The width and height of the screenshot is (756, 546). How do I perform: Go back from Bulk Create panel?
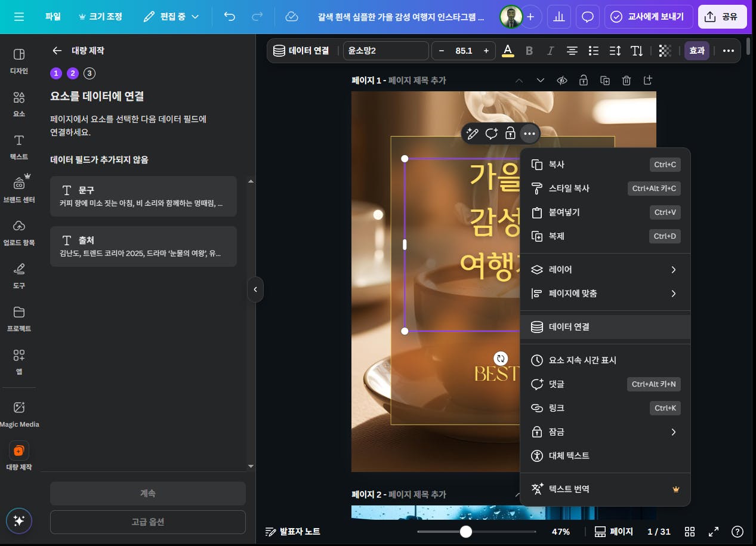click(57, 51)
